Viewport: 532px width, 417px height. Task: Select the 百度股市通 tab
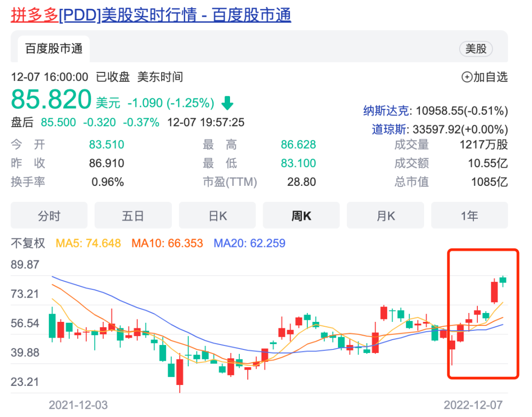click(54, 49)
